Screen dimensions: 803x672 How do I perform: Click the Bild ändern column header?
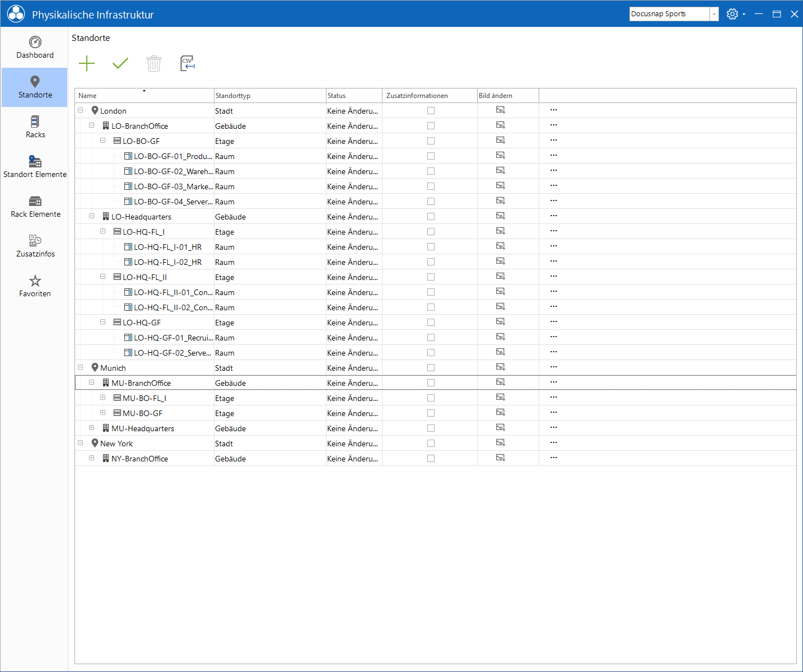pos(508,96)
